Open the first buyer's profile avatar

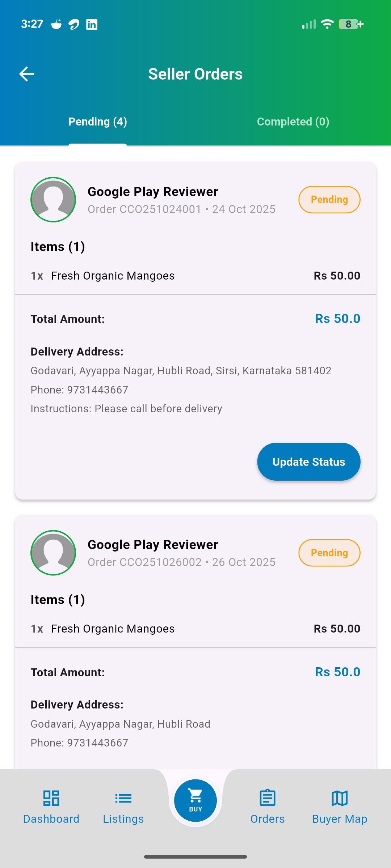coord(53,200)
